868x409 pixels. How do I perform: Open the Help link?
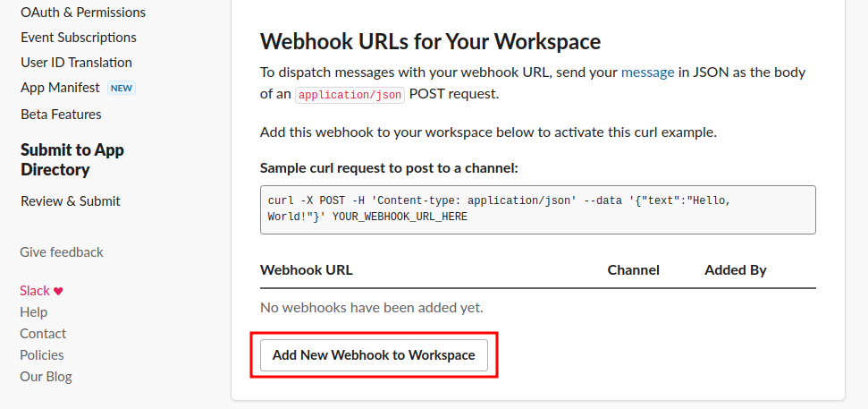pos(34,312)
